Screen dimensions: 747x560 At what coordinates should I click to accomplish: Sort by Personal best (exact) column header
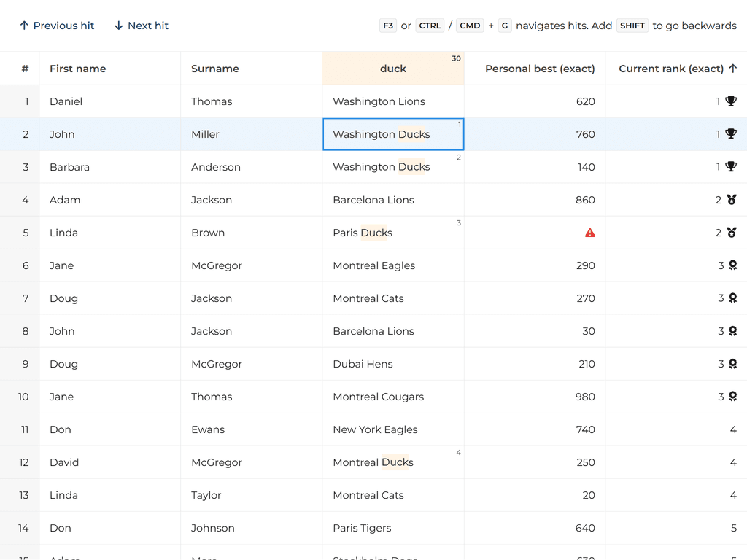click(x=539, y=69)
